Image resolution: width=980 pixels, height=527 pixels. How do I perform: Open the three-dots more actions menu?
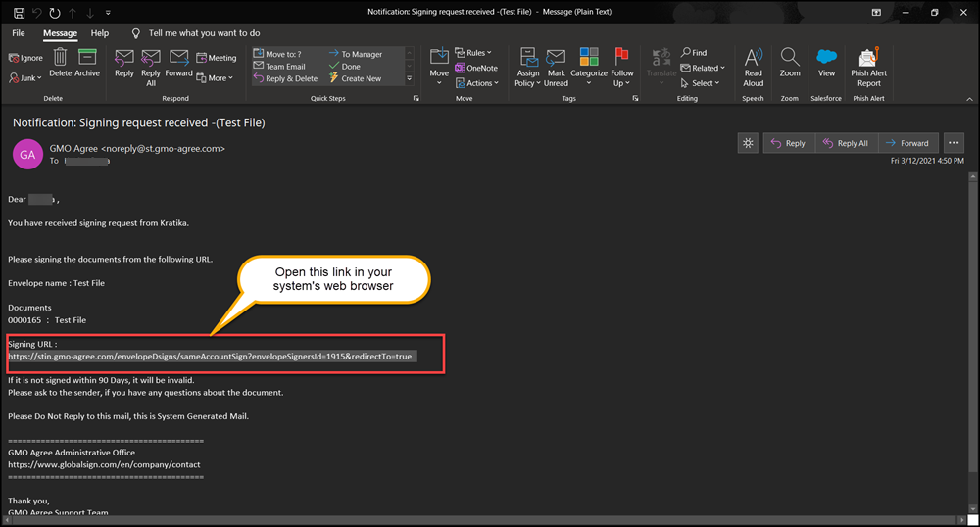click(x=954, y=143)
